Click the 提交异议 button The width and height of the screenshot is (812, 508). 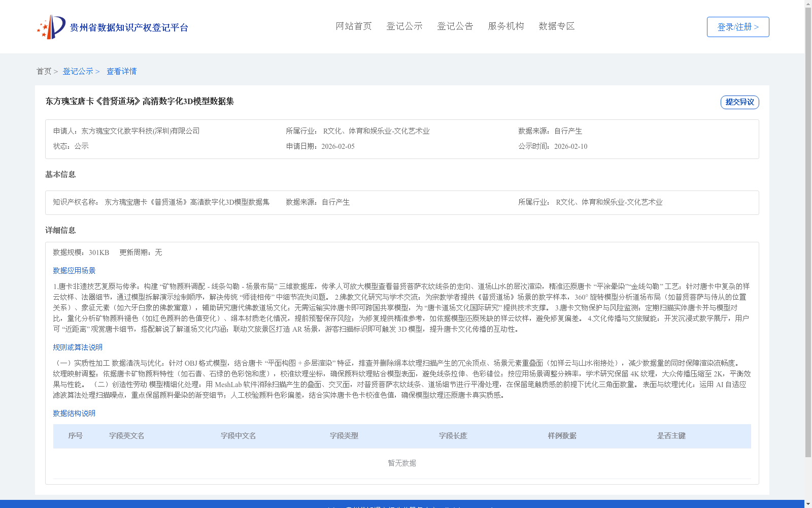pyautogui.click(x=739, y=102)
